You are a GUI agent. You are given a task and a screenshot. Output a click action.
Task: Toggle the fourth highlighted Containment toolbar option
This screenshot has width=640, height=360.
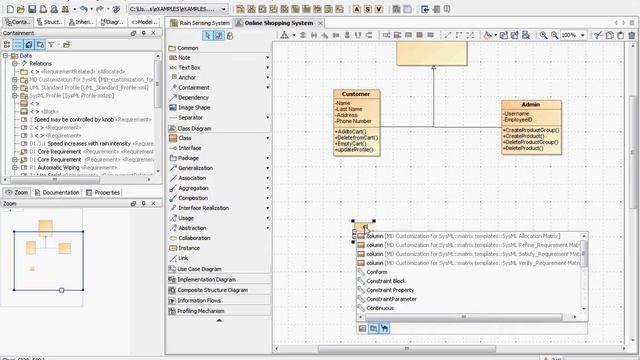point(40,44)
